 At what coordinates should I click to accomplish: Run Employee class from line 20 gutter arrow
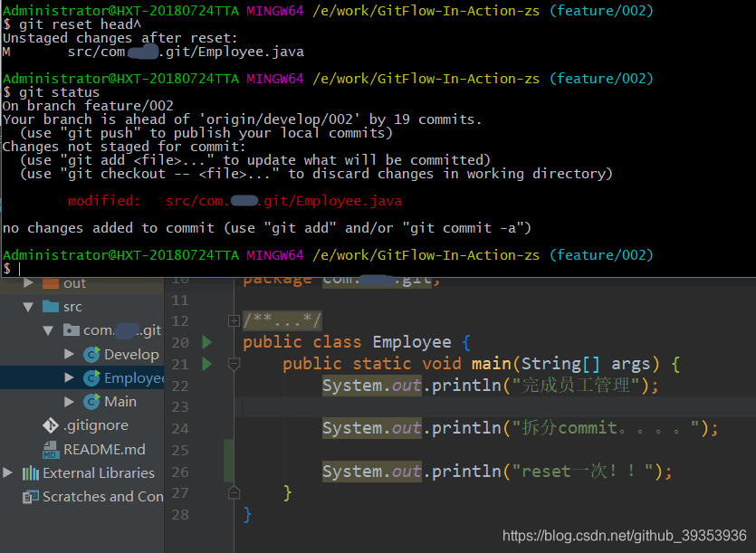click(x=207, y=342)
